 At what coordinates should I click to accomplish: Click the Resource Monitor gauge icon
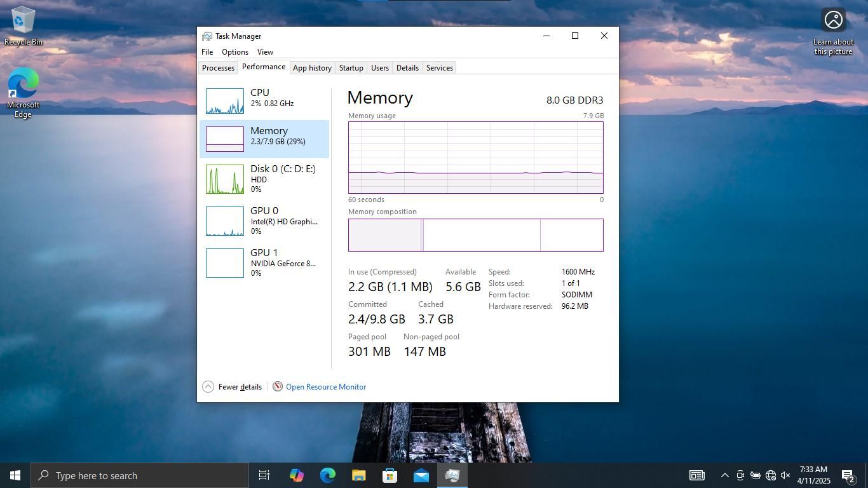pos(278,386)
